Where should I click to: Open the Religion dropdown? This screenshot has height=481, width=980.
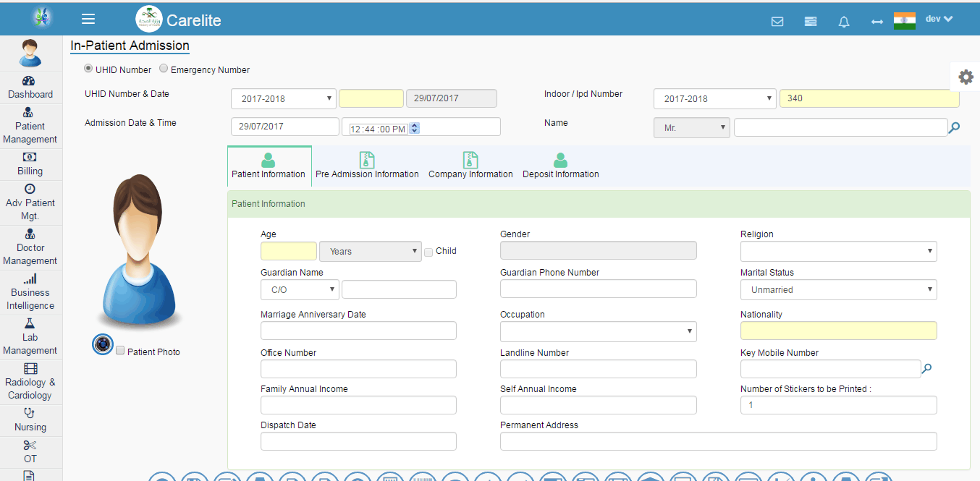pos(838,252)
